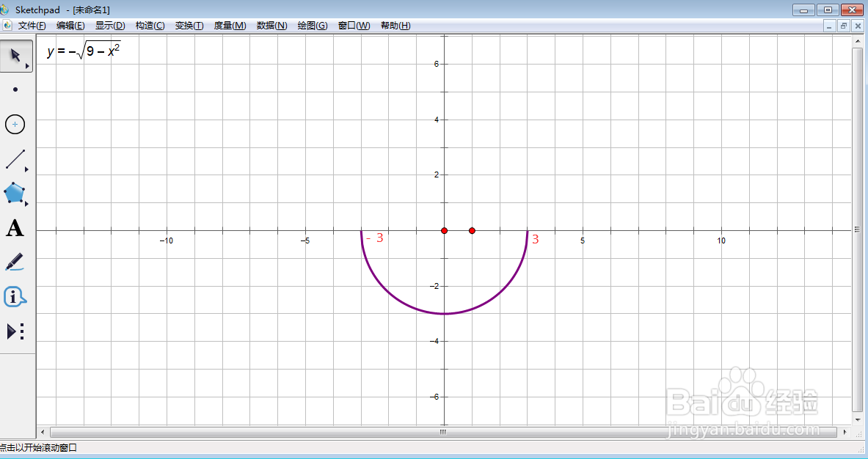
Task: Select the function expression y = -√(9 - x²)
Action: point(84,51)
